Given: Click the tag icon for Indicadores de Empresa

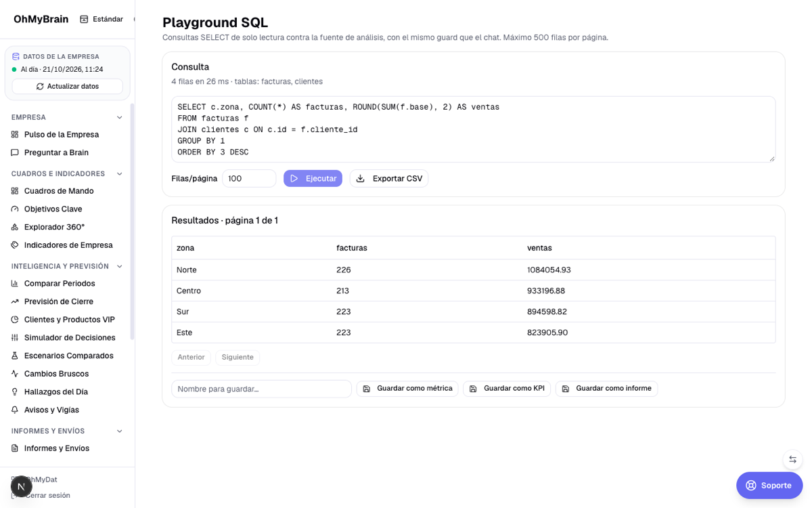Looking at the screenshot, I should pos(15,245).
